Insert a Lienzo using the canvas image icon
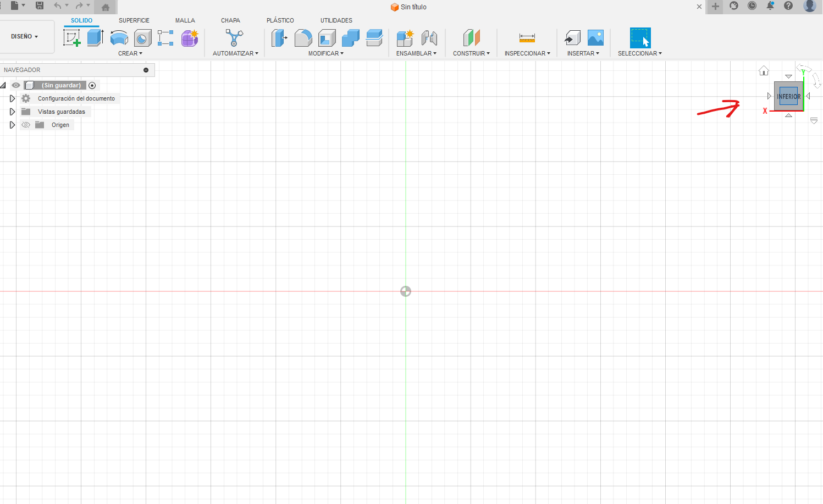823x504 pixels. tap(595, 37)
